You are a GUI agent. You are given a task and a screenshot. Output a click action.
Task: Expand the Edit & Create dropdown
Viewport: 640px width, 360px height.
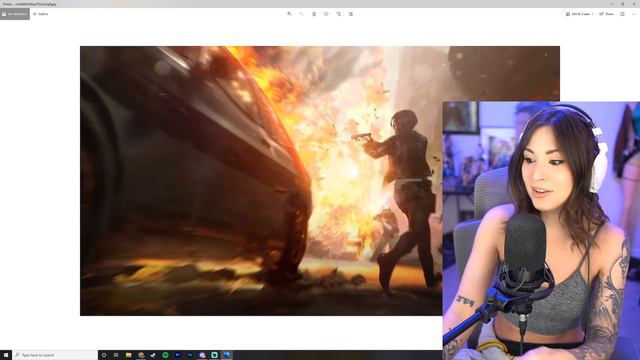(579, 14)
